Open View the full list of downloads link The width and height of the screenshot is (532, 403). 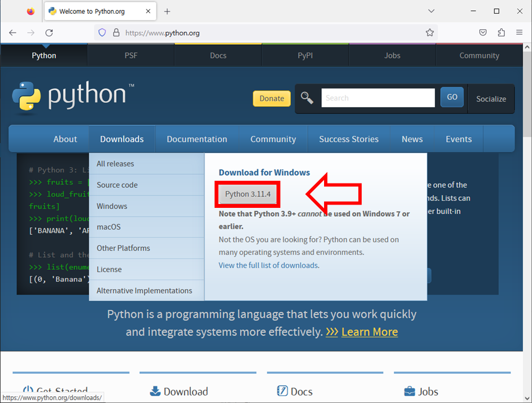coord(268,265)
